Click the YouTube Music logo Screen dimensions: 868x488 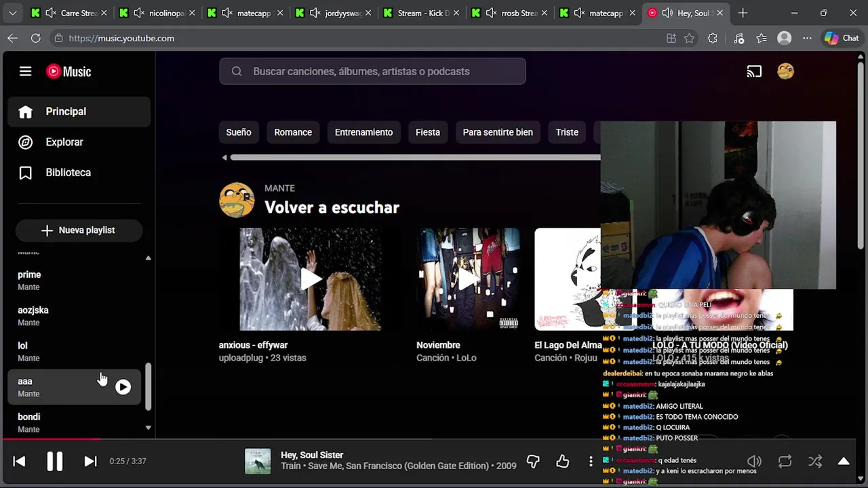(x=68, y=71)
